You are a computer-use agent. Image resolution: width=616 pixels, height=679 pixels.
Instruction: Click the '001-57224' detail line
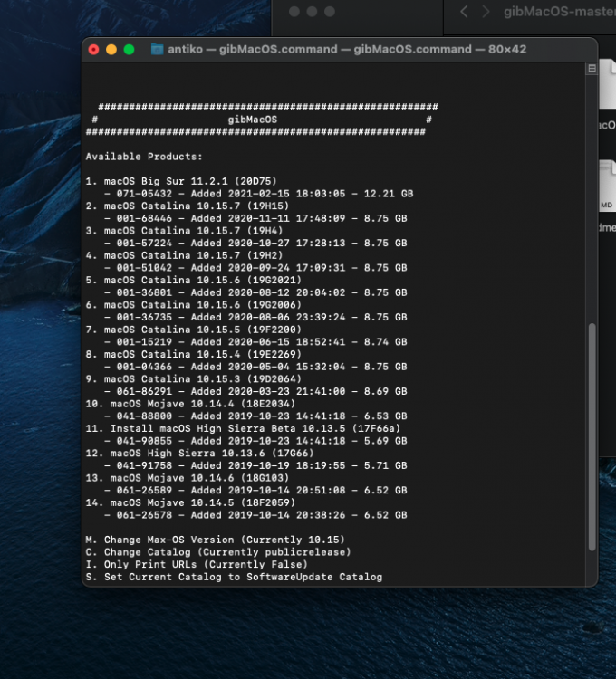(255, 243)
